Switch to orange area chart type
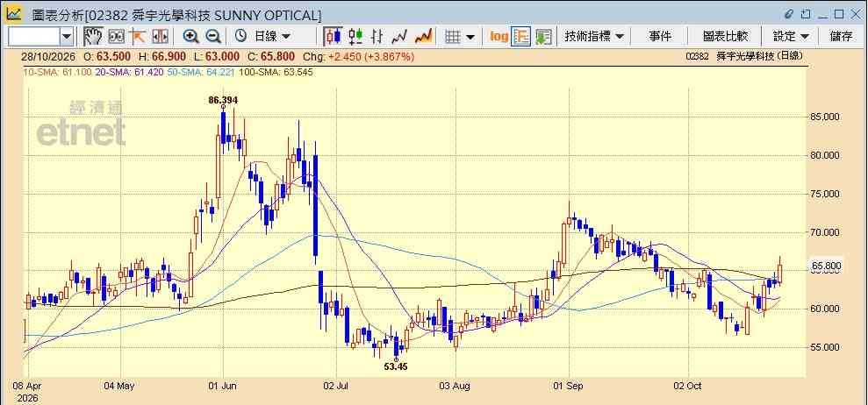 click(424, 37)
